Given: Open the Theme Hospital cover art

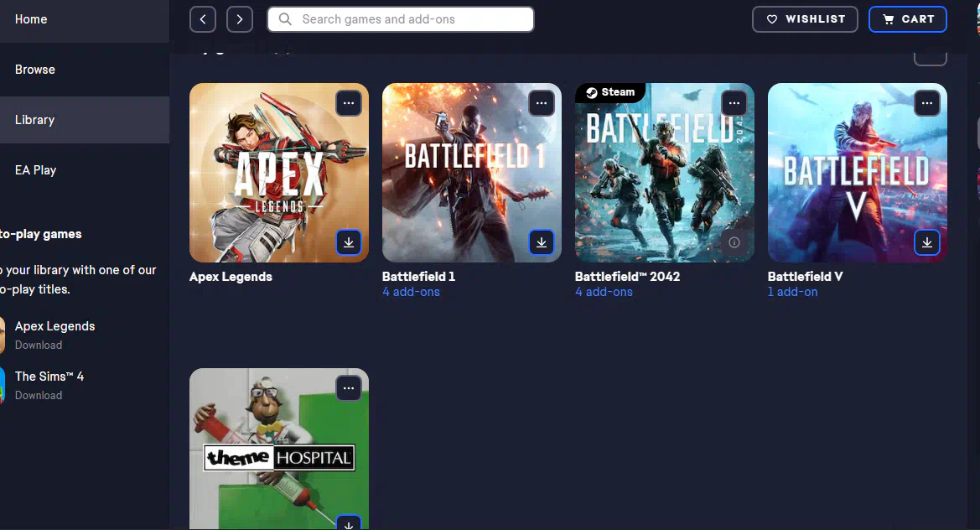Looking at the screenshot, I should [x=279, y=449].
